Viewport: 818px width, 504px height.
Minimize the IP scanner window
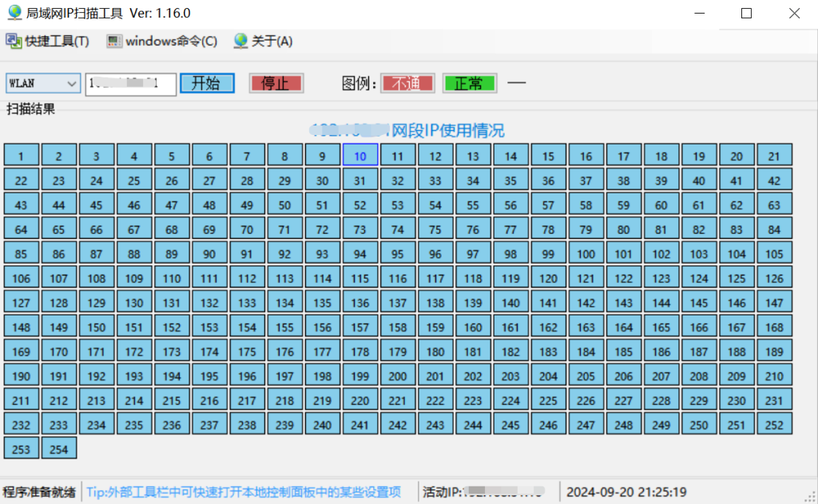click(x=700, y=13)
